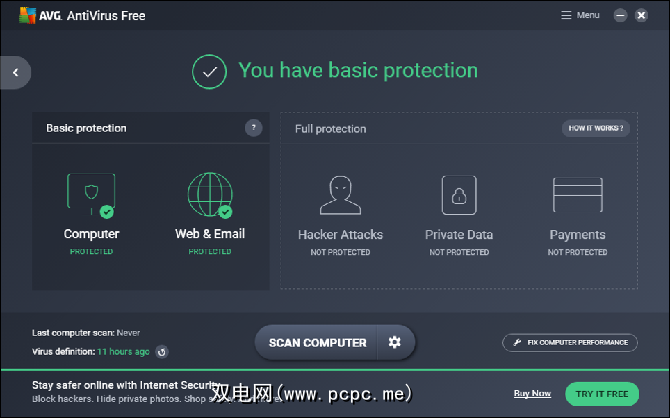Image resolution: width=670 pixels, height=418 pixels.
Task: Click the AVG logo in title bar
Action: coord(20,15)
